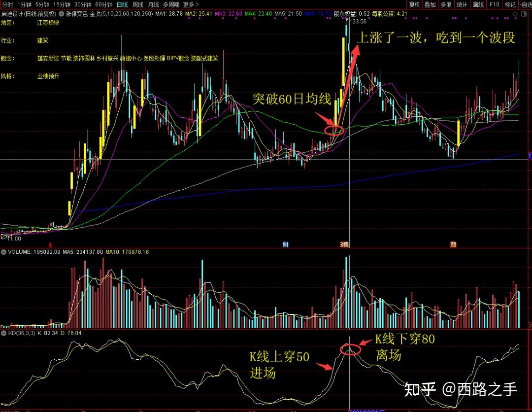Click the 股东权益: 0.52 value

(x=352, y=14)
